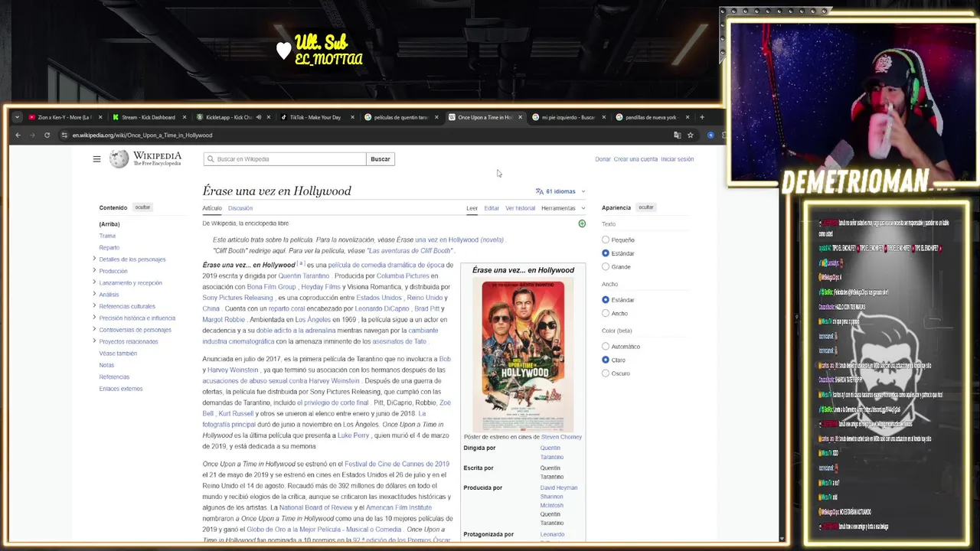Viewport: 980px width, 551px height.
Task: Select the Estándar width option
Action: click(x=606, y=300)
